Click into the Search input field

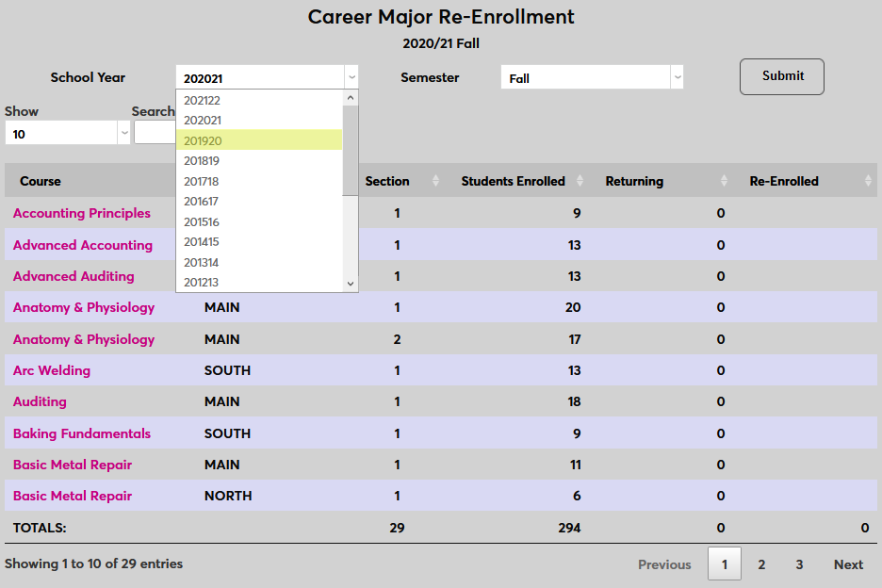155,133
